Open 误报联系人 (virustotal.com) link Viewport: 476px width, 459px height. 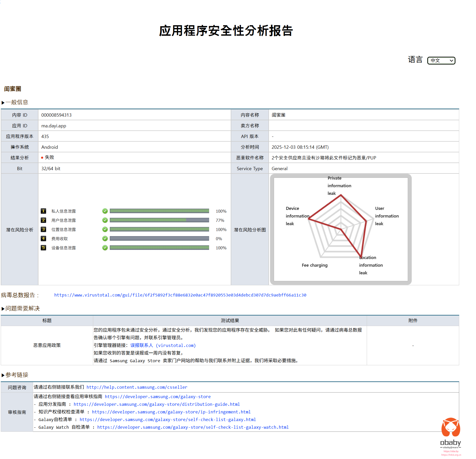pos(163,345)
